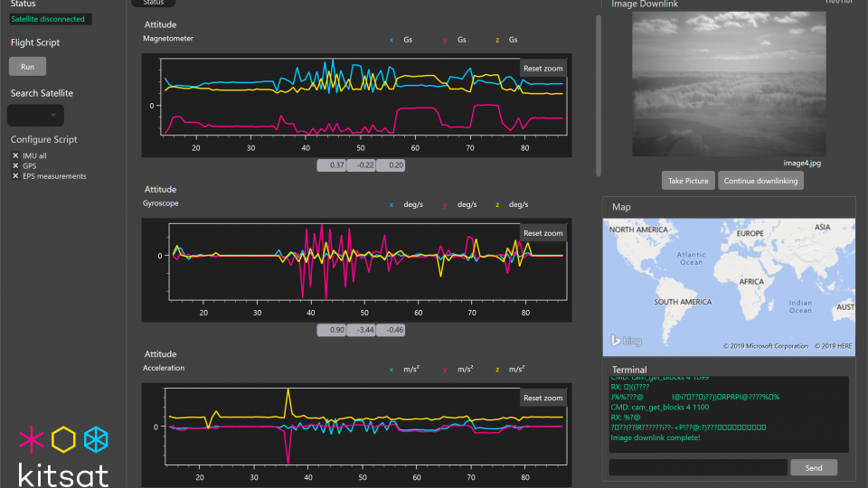
Task: Click the Gyroscope z value -0.46
Action: (x=391, y=330)
